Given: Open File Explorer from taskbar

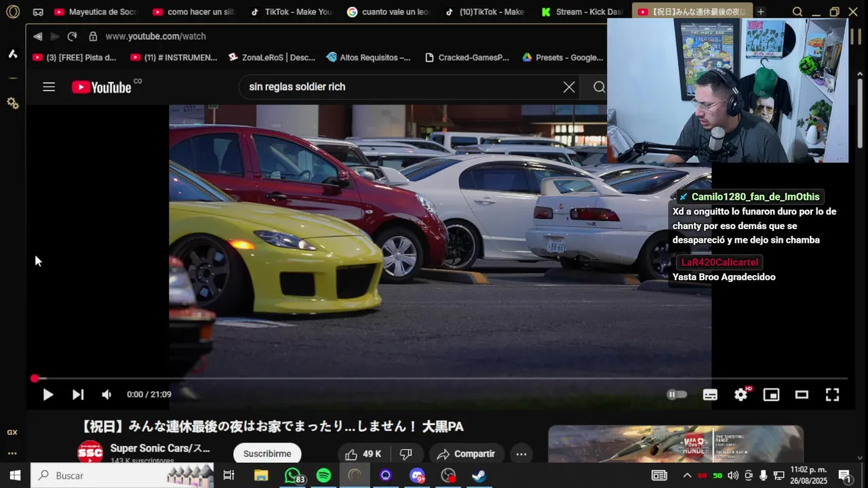Looking at the screenshot, I should 261,475.
